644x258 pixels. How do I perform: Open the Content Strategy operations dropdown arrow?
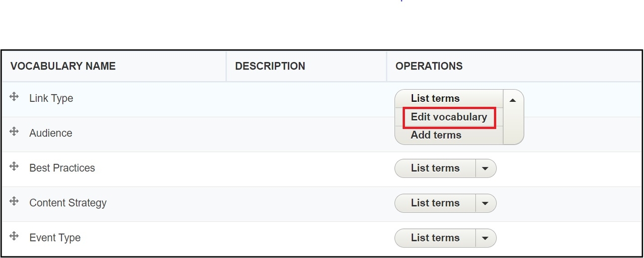[x=485, y=203]
